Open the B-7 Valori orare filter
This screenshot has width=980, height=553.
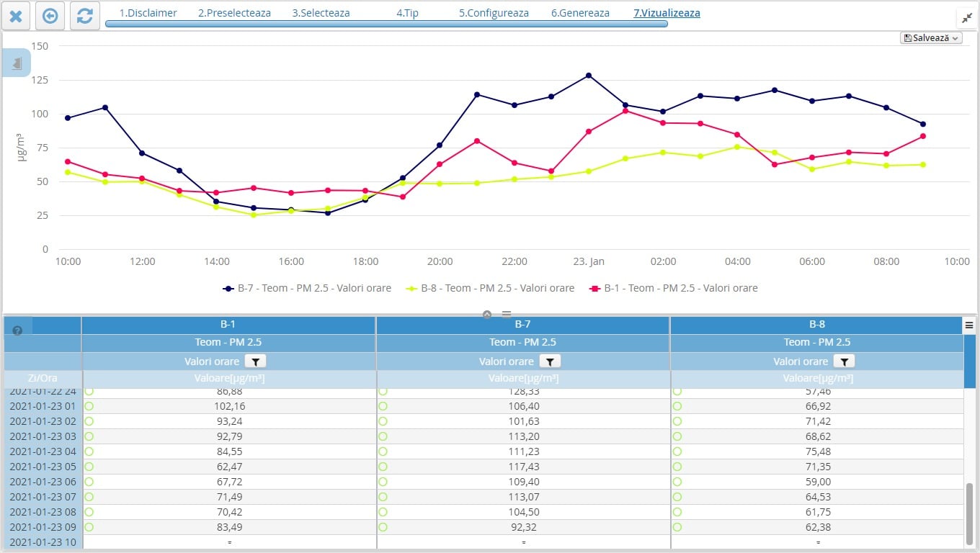coord(550,361)
